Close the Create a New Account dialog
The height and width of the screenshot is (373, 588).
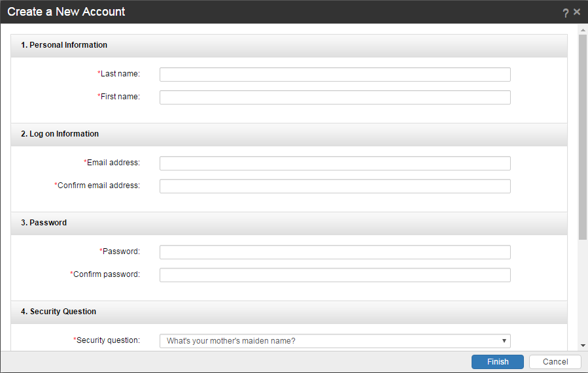(577, 12)
